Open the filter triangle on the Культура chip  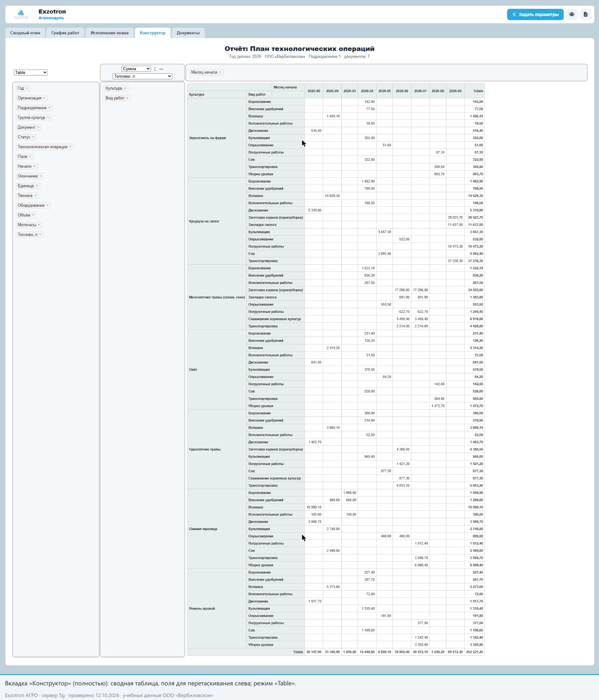125,89
